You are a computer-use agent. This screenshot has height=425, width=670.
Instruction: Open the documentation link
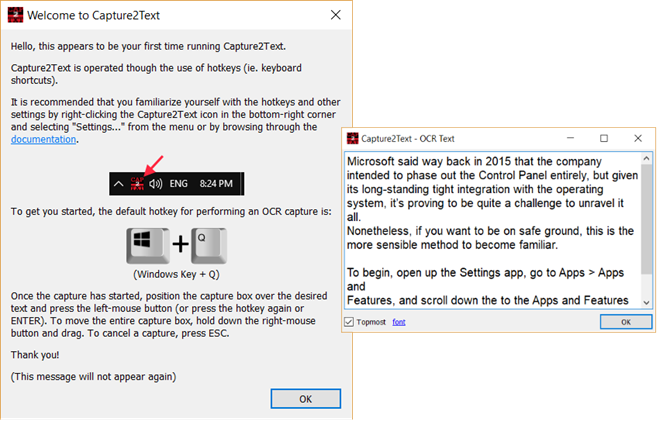pyautogui.click(x=44, y=139)
